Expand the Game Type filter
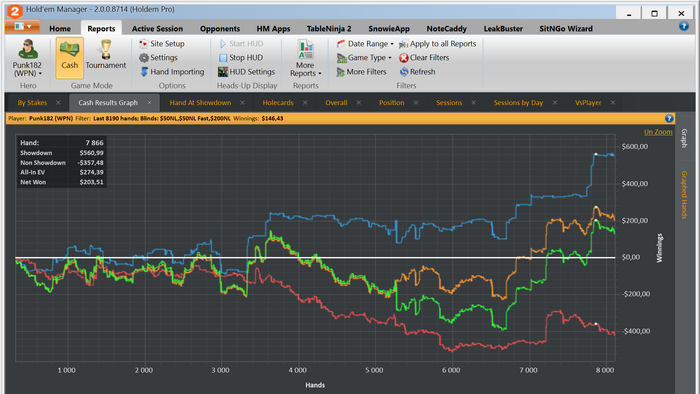Image resolution: width=700 pixels, height=394 pixels. [364, 58]
